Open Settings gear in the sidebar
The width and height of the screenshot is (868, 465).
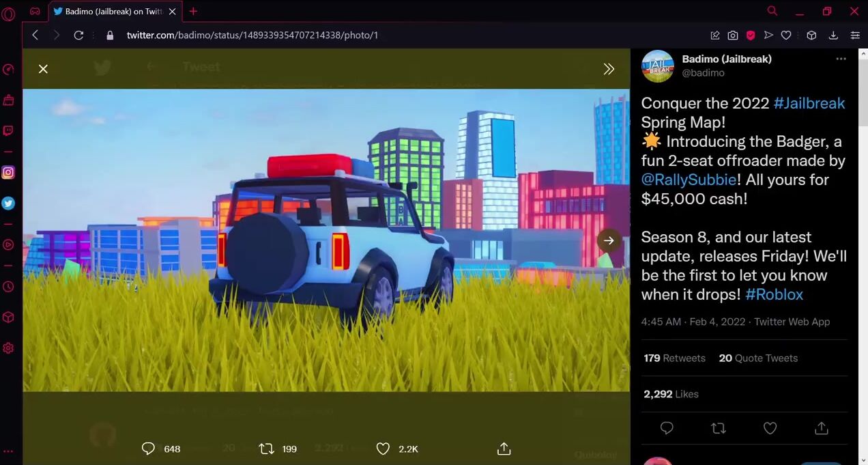point(8,348)
